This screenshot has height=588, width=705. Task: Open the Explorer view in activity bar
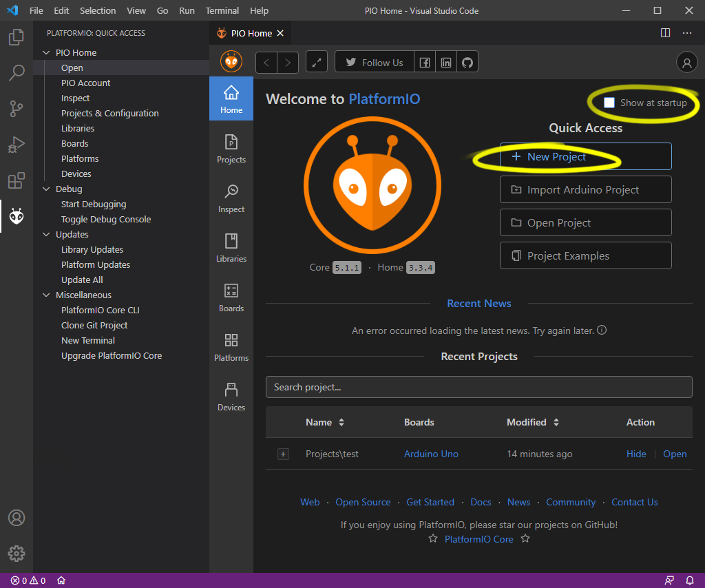17,37
